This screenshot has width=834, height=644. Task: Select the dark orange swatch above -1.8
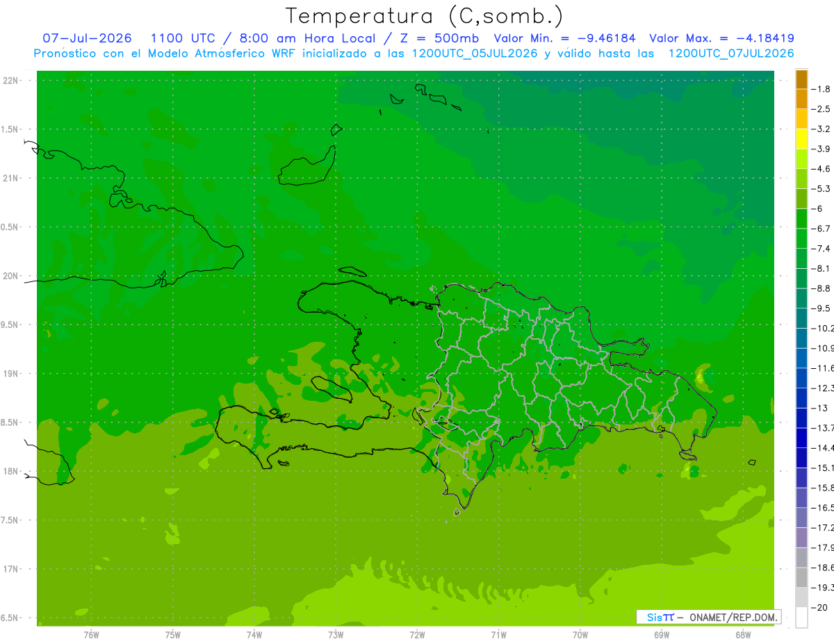pos(801,79)
